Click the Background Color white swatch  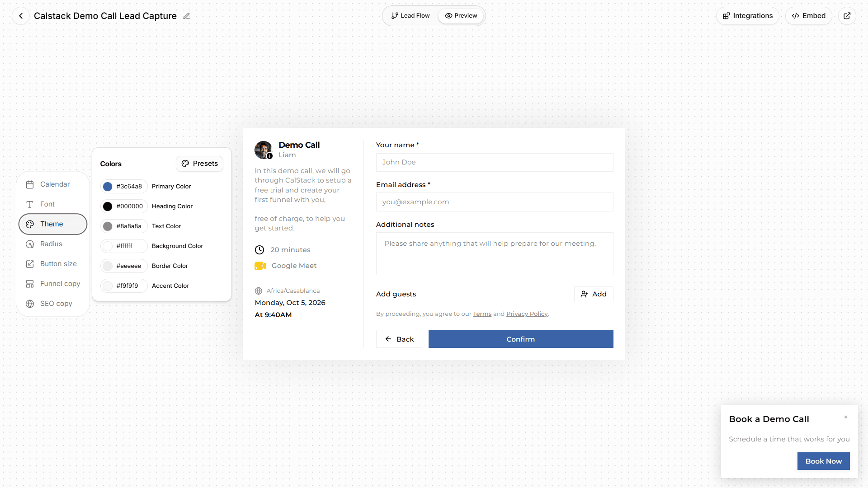tap(108, 246)
